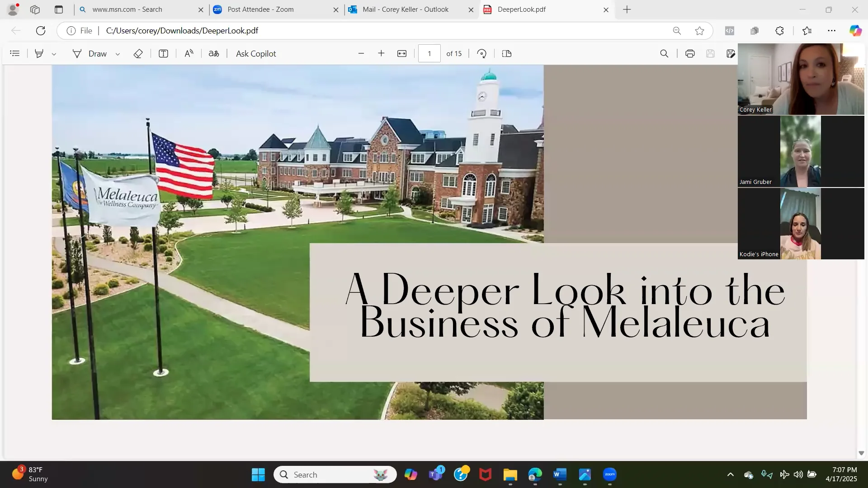868x488 pixels.
Task: Click Zoom in on the PDF
Action: 382,53
